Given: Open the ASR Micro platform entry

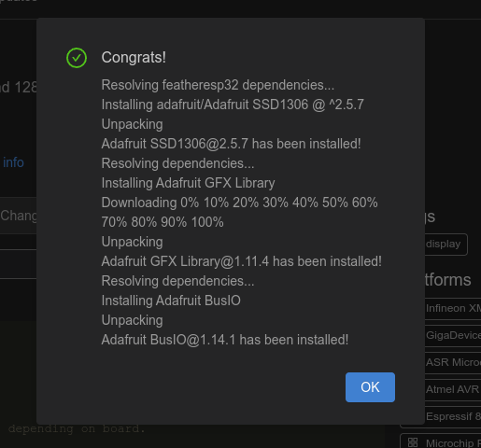Looking at the screenshot, I should point(453,362).
